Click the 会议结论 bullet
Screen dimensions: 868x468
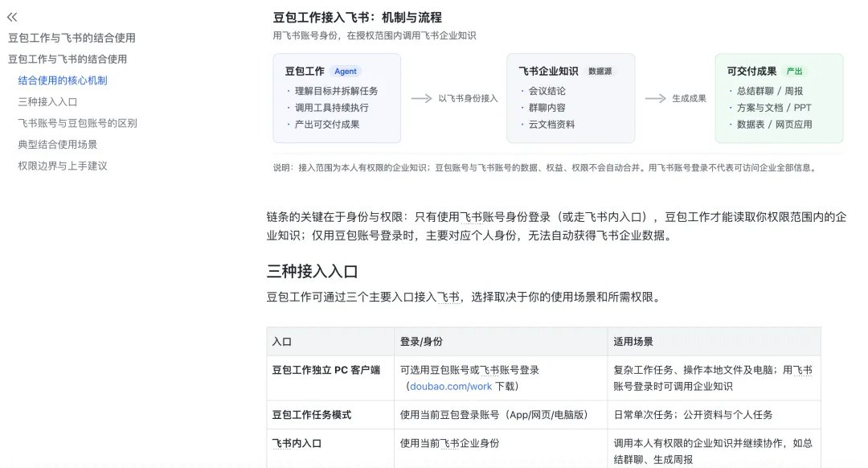pos(547,91)
